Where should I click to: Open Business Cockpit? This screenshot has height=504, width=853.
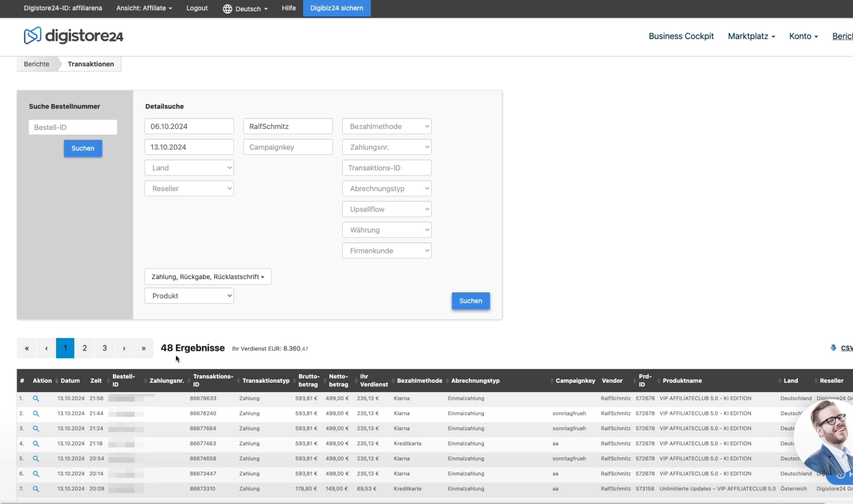tap(681, 36)
